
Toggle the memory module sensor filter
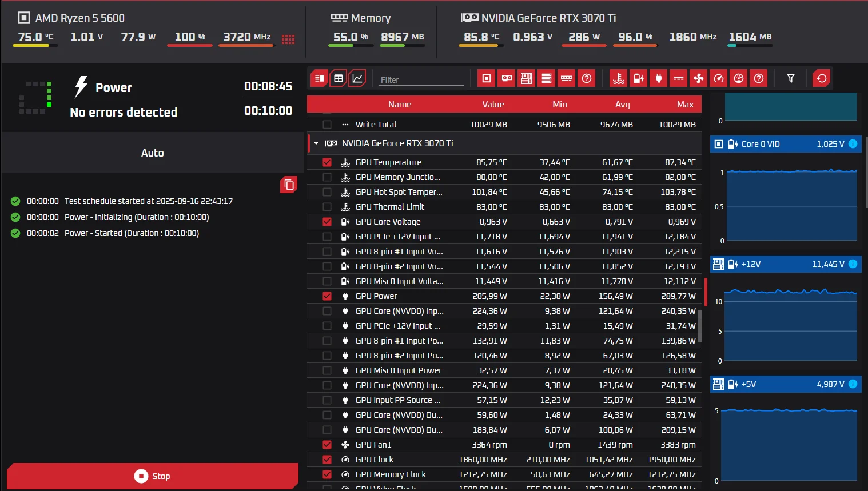567,78
